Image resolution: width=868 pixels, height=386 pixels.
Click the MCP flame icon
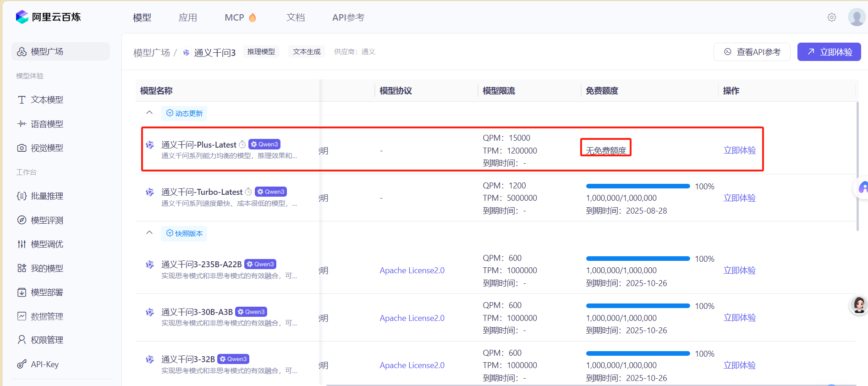tap(253, 17)
